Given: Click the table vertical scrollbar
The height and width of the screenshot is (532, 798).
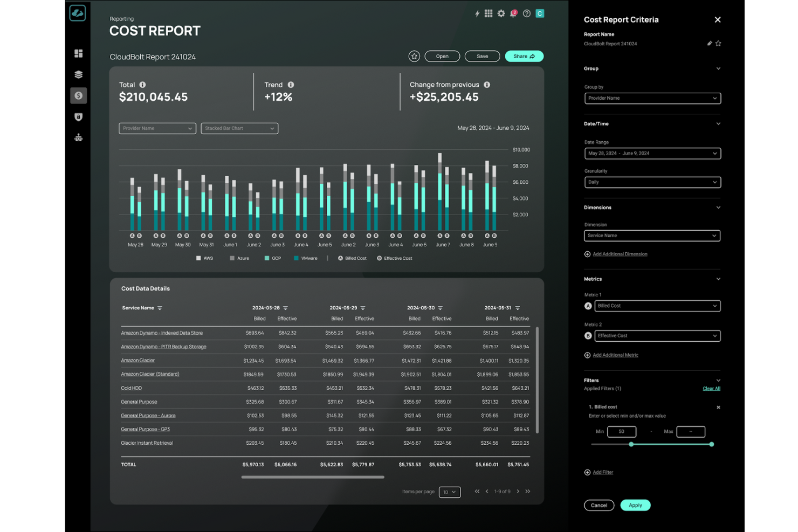Looking at the screenshot, I should 537,380.
